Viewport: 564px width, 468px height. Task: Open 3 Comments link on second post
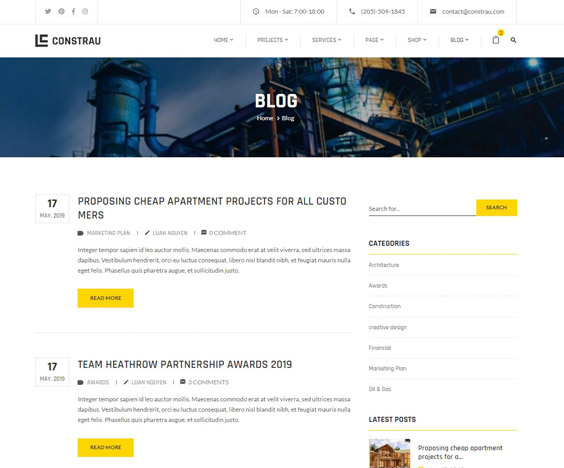(208, 382)
